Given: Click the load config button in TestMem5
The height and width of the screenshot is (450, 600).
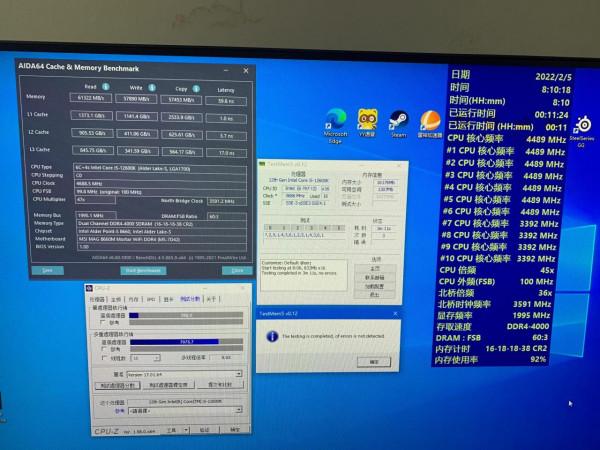Looking at the screenshot, I should 375,286.
